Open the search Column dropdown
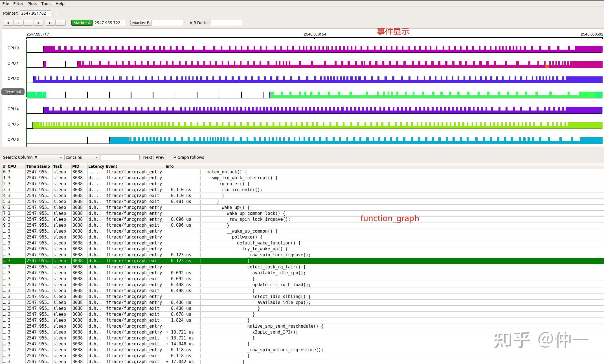604x364 pixels. (x=48, y=157)
